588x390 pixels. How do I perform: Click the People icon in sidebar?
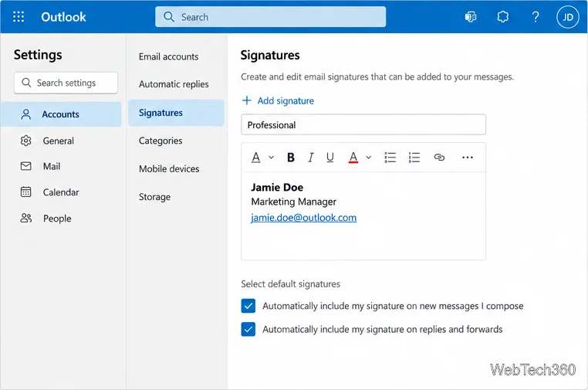pyautogui.click(x=26, y=218)
